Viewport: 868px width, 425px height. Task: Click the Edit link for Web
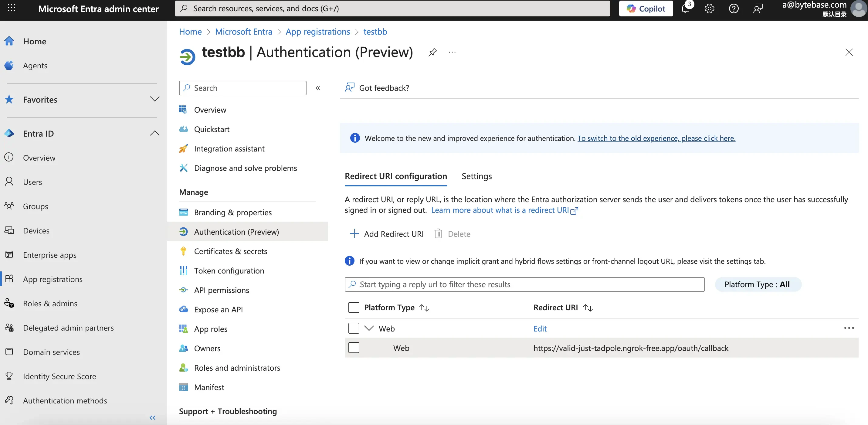pos(540,328)
